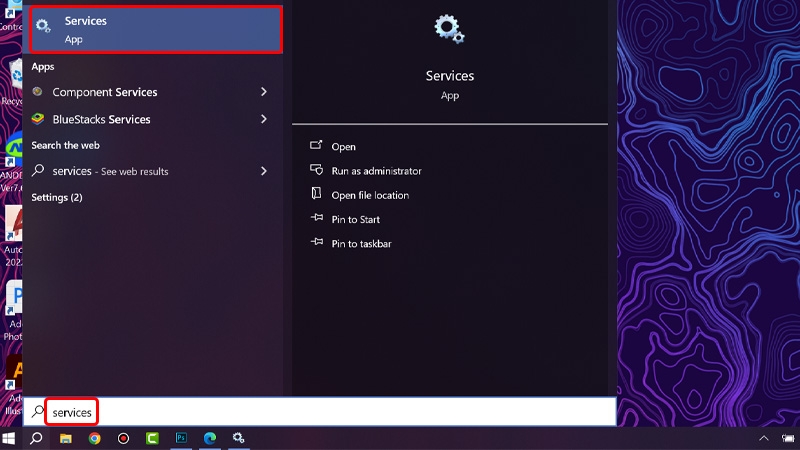Click the web search magnifier icon beside services
Viewport: 800px width, 450px height.
38,170
